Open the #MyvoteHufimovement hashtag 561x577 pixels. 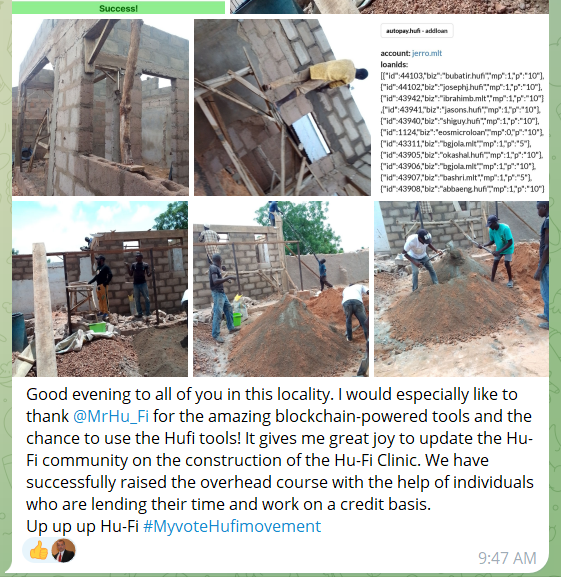[232, 526]
